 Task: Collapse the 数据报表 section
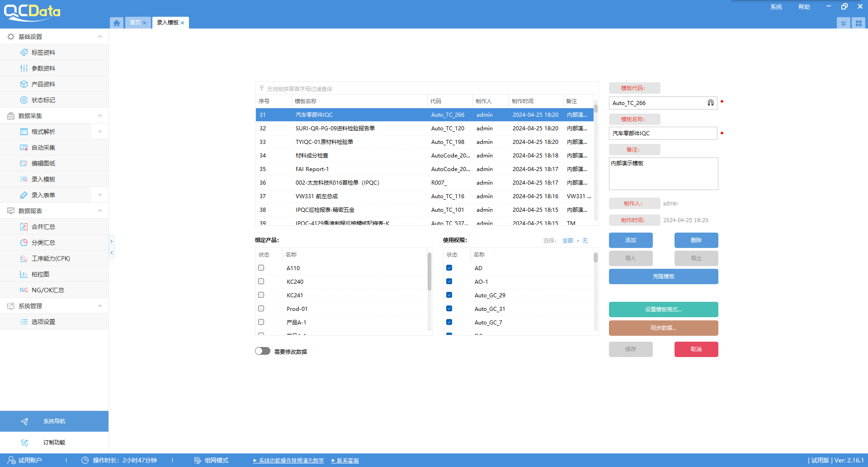[x=100, y=211]
